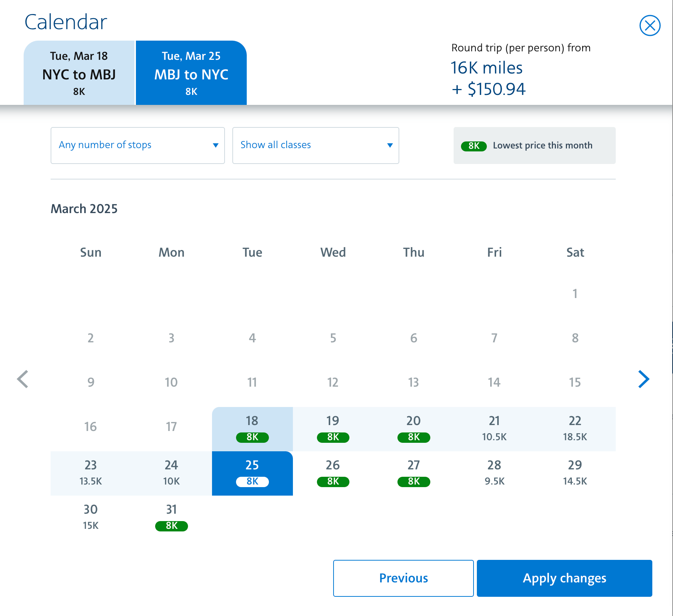
Task: Choose March 29 at 14.5K miles
Action: [x=575, y=473]
